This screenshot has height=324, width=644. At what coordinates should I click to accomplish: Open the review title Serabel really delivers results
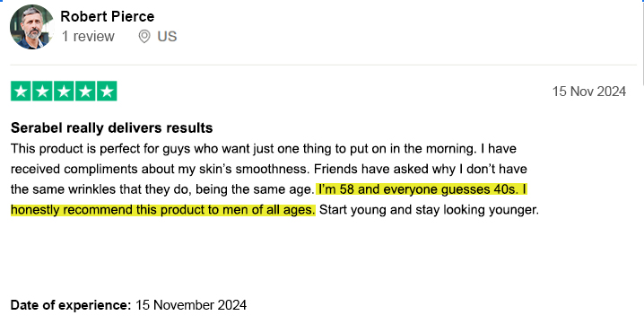pyautogui.click(x=112, y=127)
